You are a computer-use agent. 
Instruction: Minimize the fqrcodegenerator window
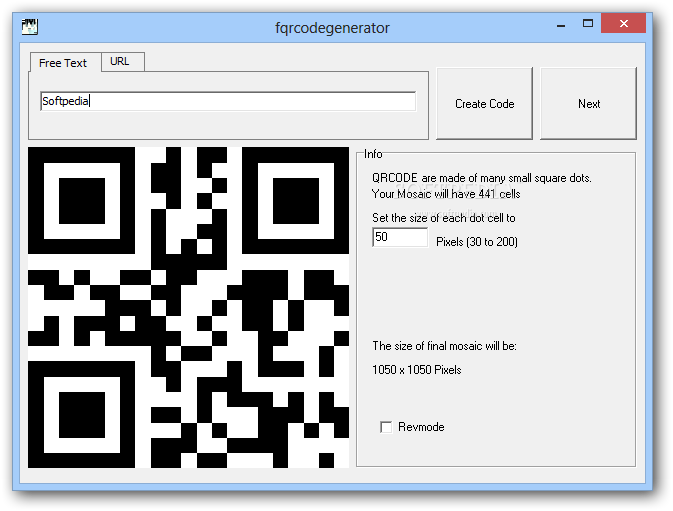[561, 25]
